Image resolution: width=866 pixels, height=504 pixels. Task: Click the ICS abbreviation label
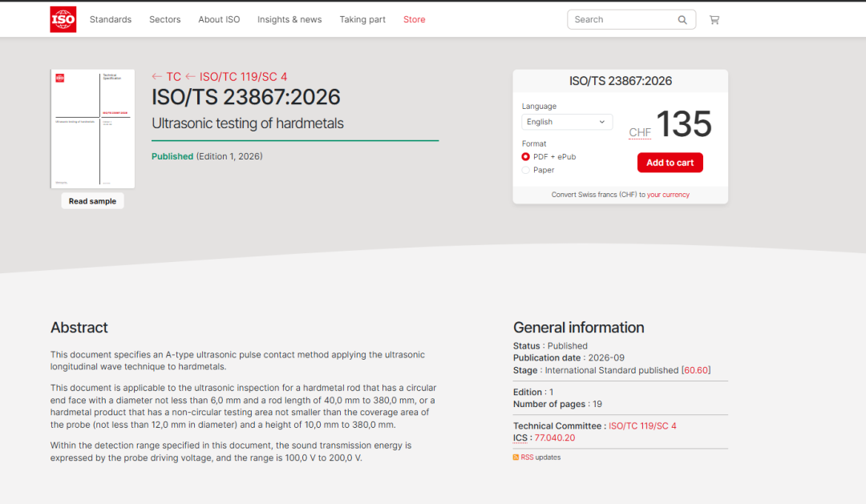pyautogui.click(x=520, y=438)
